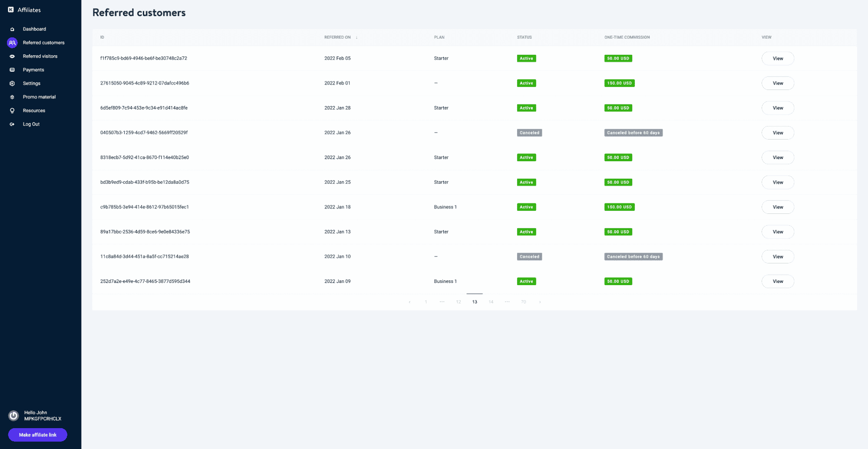Go to previous page using left chevron
This screenshot has height=449, width=868.
(409, 302)
